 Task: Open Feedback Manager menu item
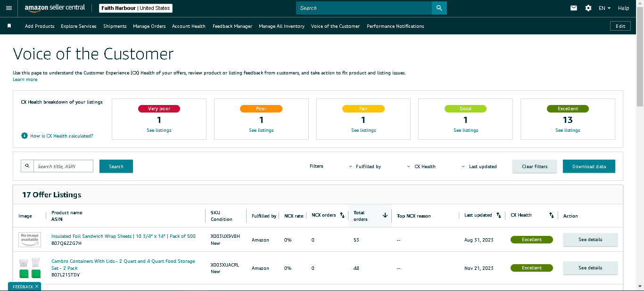[232, 26]
